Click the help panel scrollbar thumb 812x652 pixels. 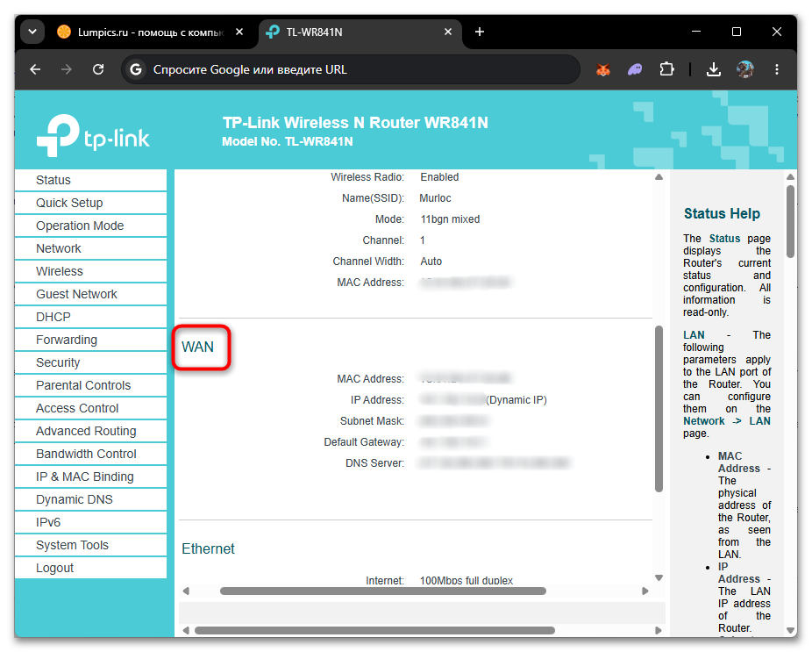click(790, 221)
